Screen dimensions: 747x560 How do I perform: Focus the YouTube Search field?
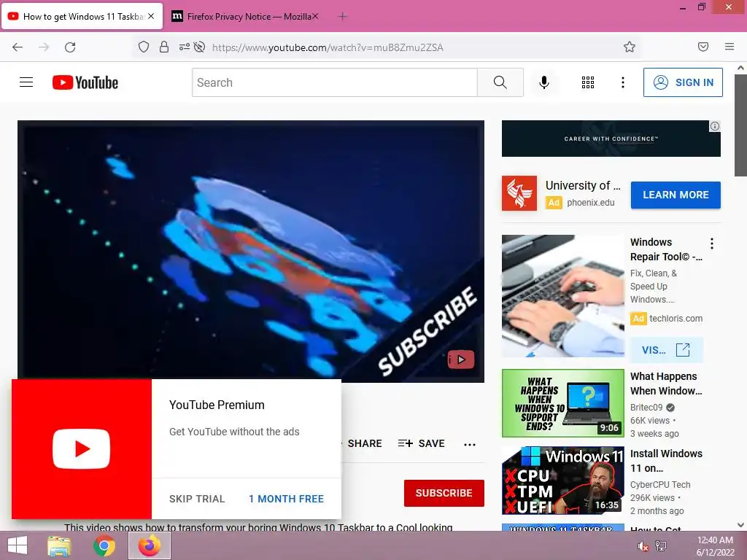(x=334, y=82)
